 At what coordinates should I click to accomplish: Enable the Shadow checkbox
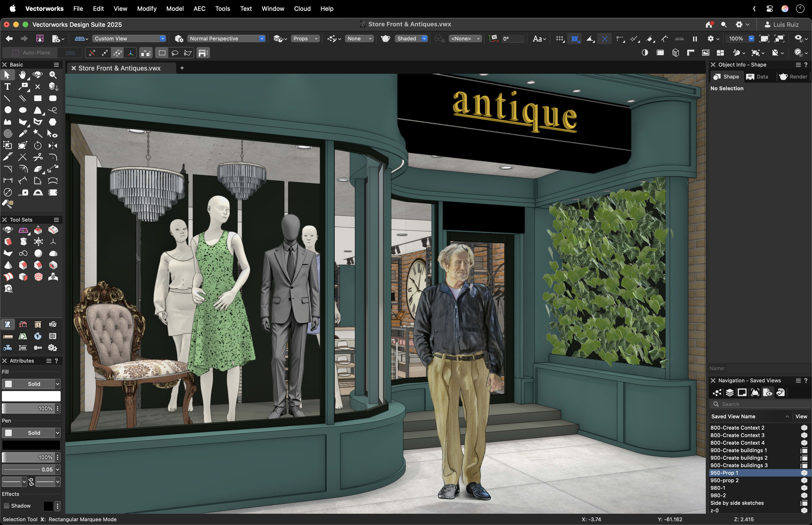[x=7, y=505]
